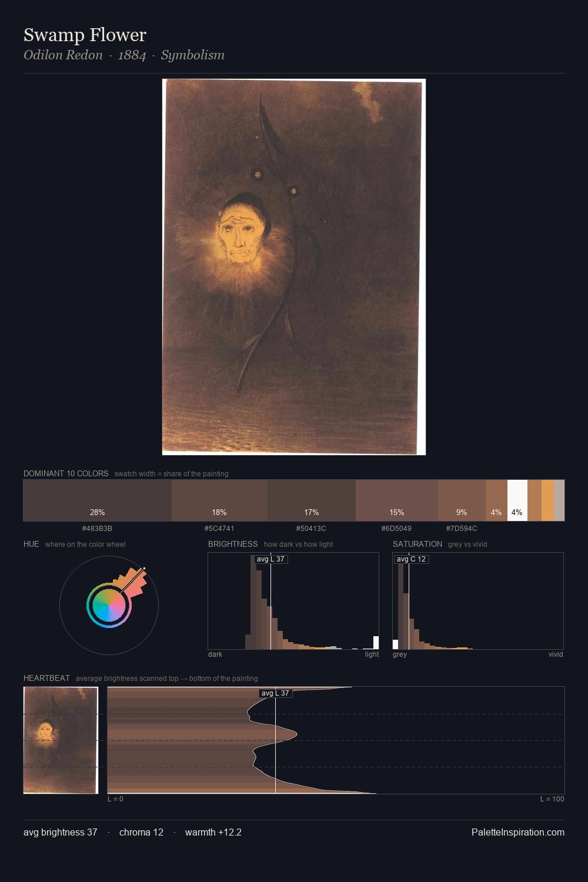This screenshot has width=588, height=882.
Task: Click the 'light' axis label
Action: pyautogui.click(x=372, y=654)
